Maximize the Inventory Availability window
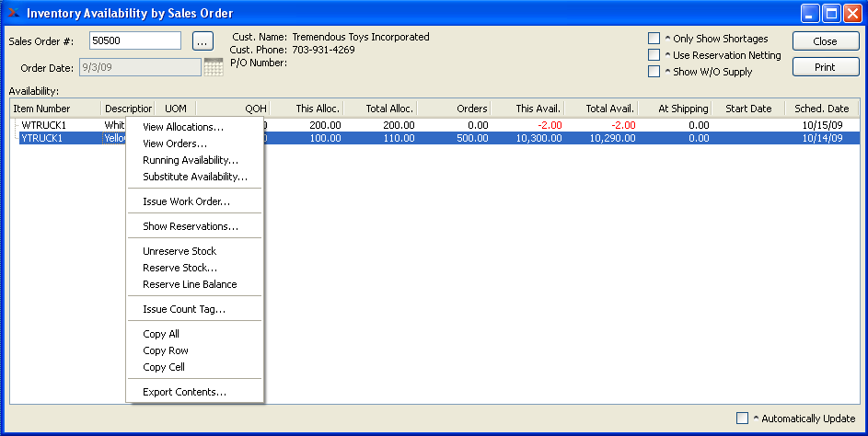 click(831, 14)
